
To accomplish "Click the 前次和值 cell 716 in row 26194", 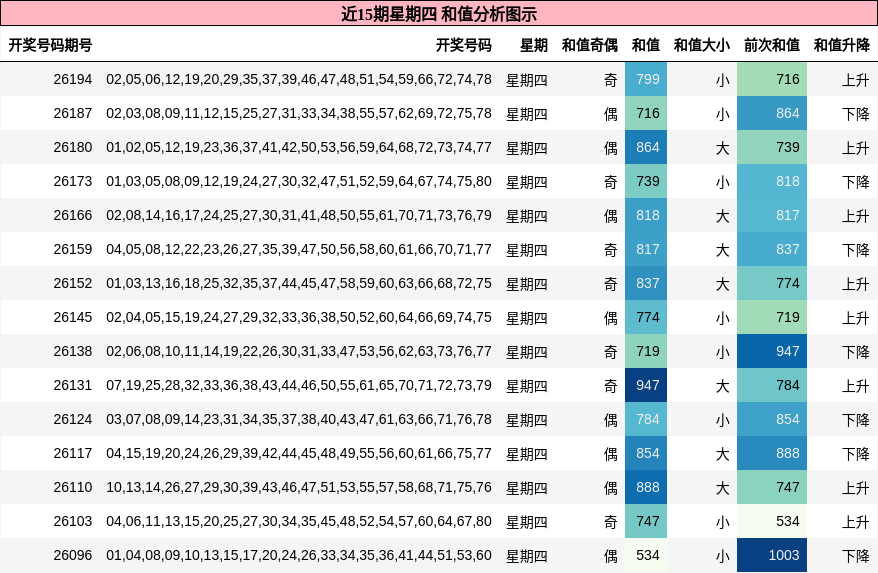I will coord(772,80).
